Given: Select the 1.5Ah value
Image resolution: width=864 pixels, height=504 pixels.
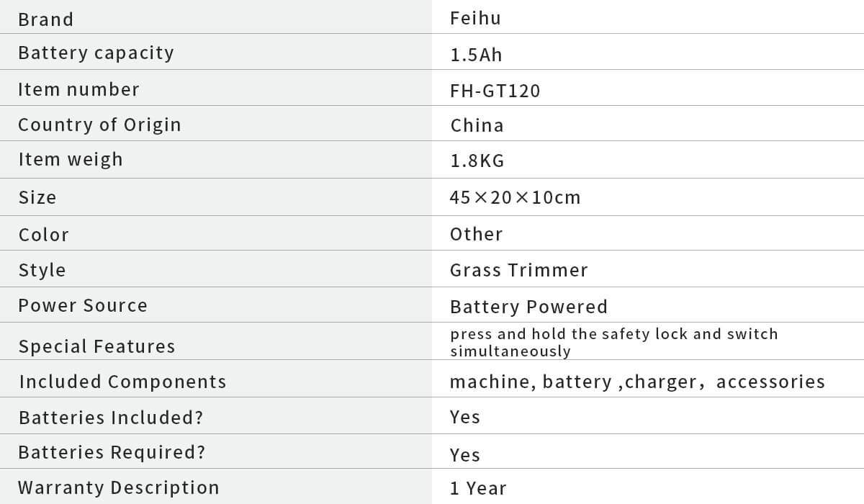Looking at the screenshot, I should (476, 55).
